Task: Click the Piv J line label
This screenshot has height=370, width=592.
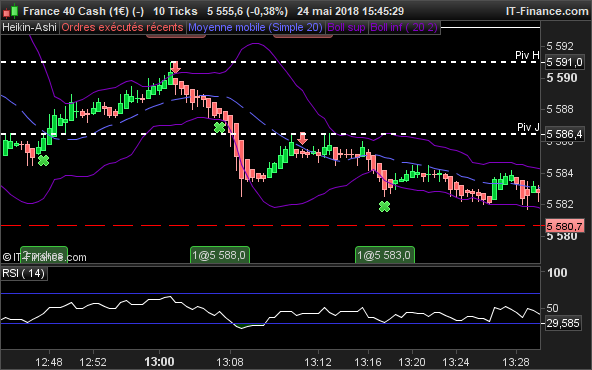Action: [528, 127]
